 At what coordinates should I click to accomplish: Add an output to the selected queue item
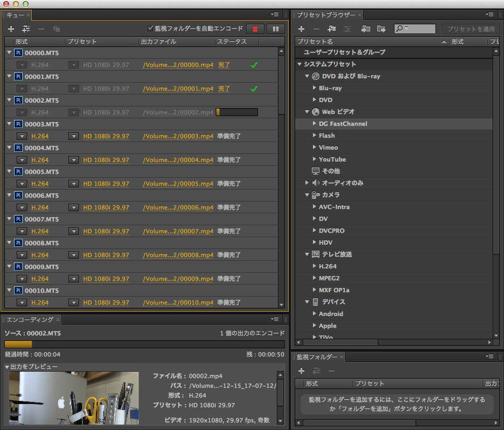coord(25,29)
